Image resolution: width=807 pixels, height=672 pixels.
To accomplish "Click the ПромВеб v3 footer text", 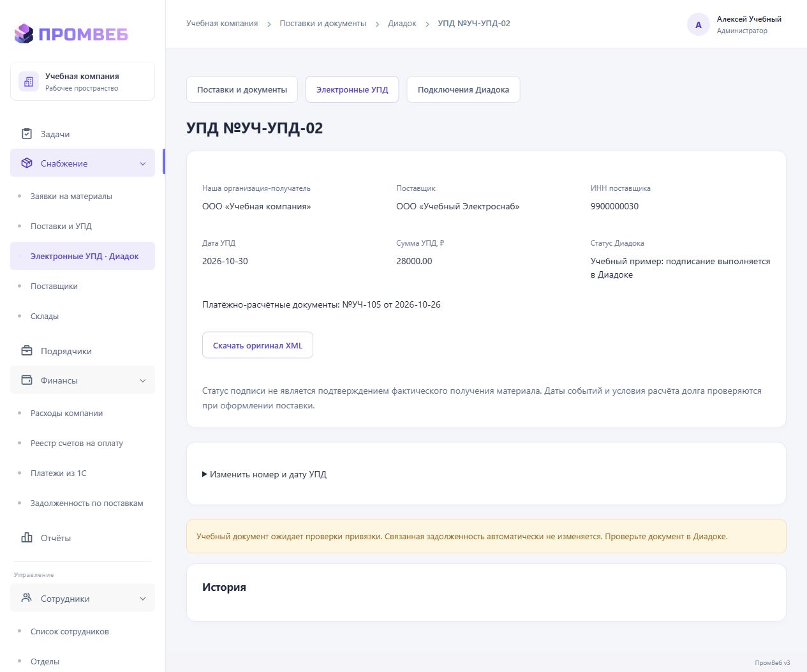I will 773,663.
